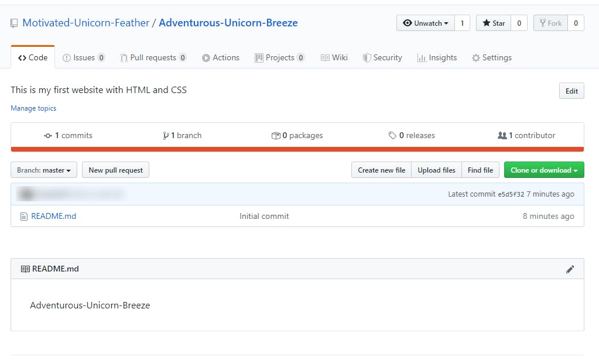Viewport: 599px width, 364px height.
Task: Select the Code tab
Action: click(x=33, y=58)
